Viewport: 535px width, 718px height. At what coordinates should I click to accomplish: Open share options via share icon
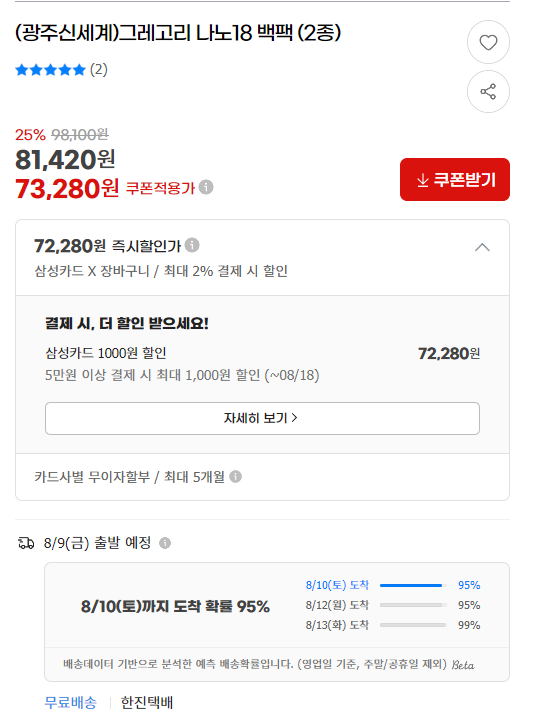pyautogui.click(x=488, y=92)
